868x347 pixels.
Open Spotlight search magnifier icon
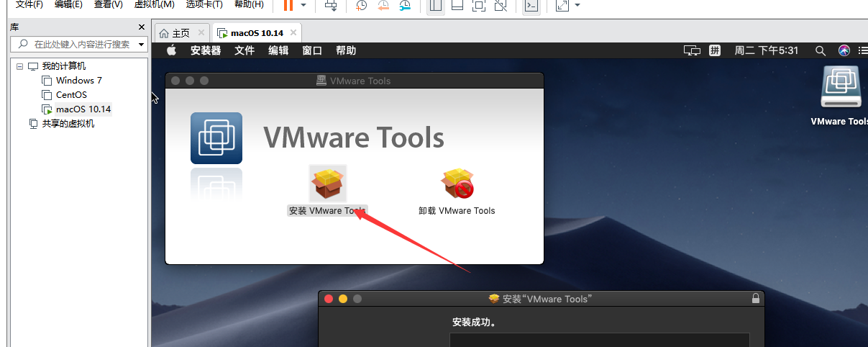[x=820, y=50]
